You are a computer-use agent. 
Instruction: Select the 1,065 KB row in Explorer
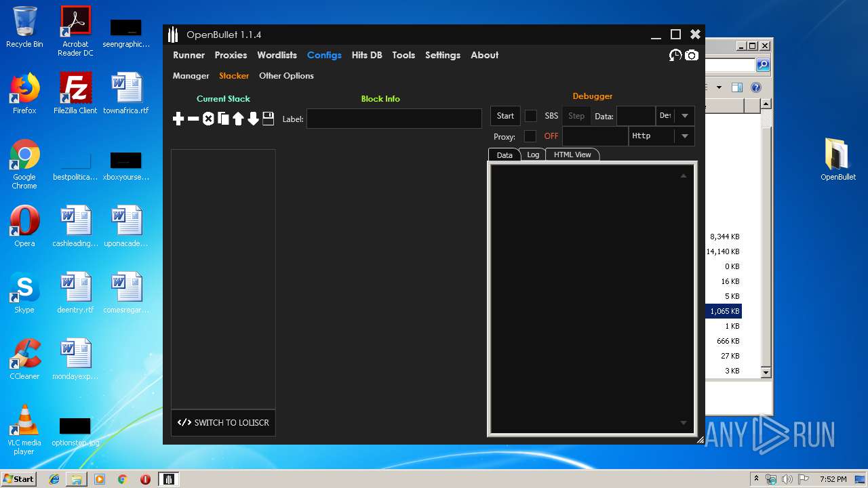724,311
